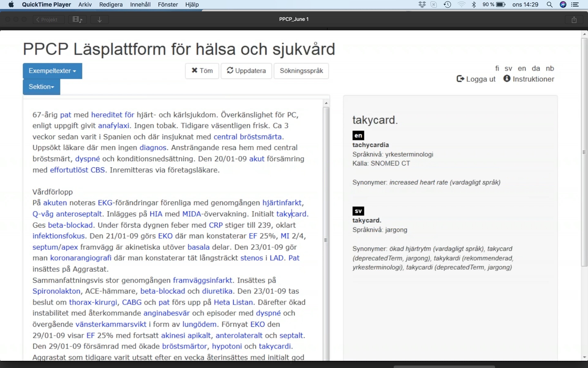Click the media clip icon in QuickTime toolbar
The height and width of the screenshot is (368, 588).
click(x=78, y=19)
